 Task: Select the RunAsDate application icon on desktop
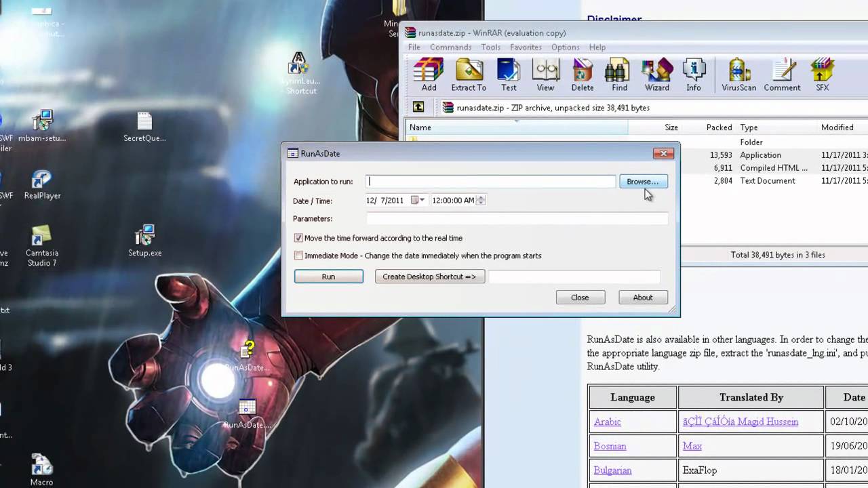coord(247,414)
